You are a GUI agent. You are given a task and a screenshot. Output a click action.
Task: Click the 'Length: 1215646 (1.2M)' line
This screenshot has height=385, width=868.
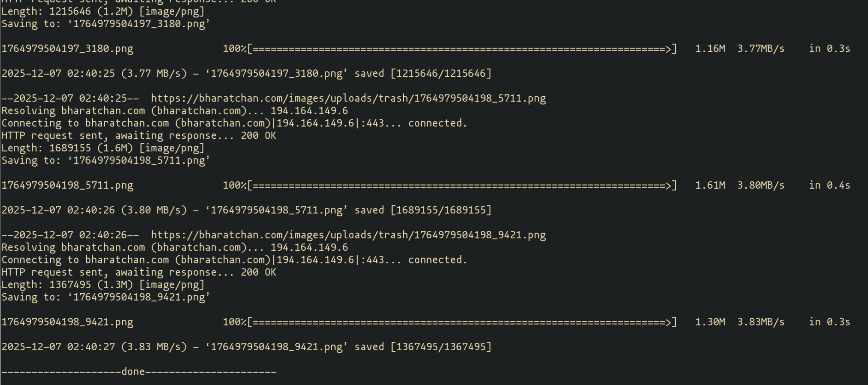pyautogui.click(x=103, y=11)
